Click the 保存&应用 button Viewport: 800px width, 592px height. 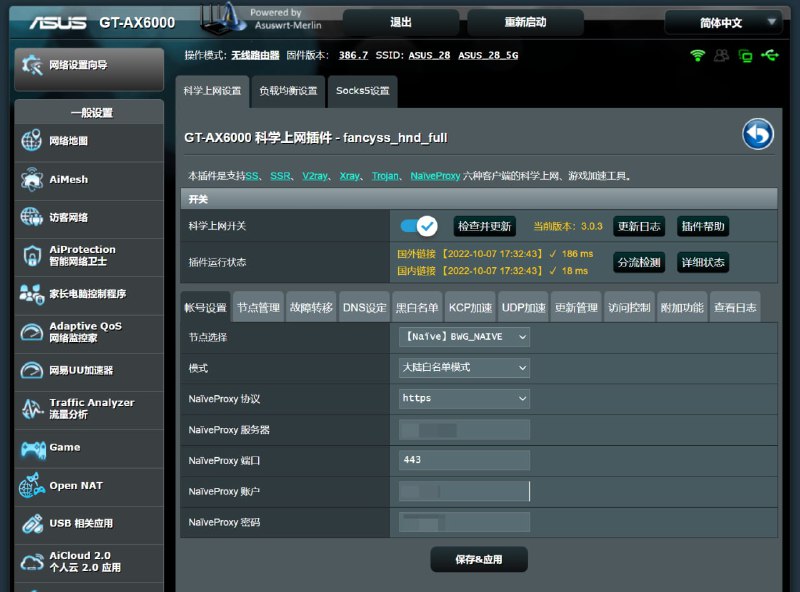pyautogui.click(x=479, y=559)
